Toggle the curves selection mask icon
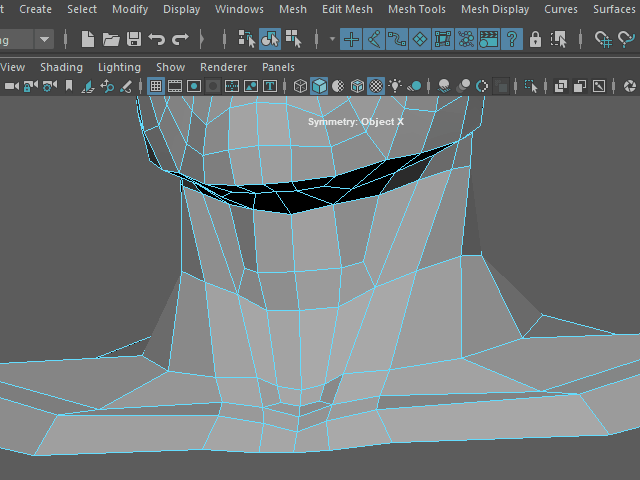 click(397, 40)
